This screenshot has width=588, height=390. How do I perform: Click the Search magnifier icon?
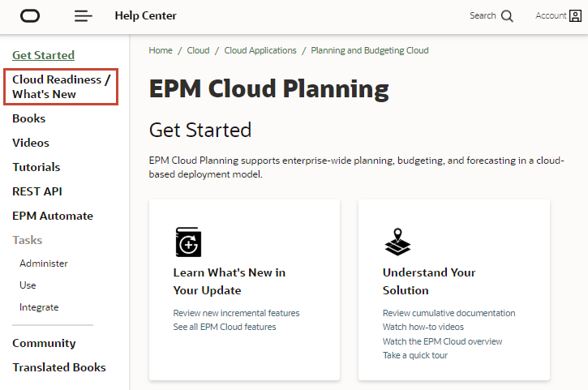507,16
